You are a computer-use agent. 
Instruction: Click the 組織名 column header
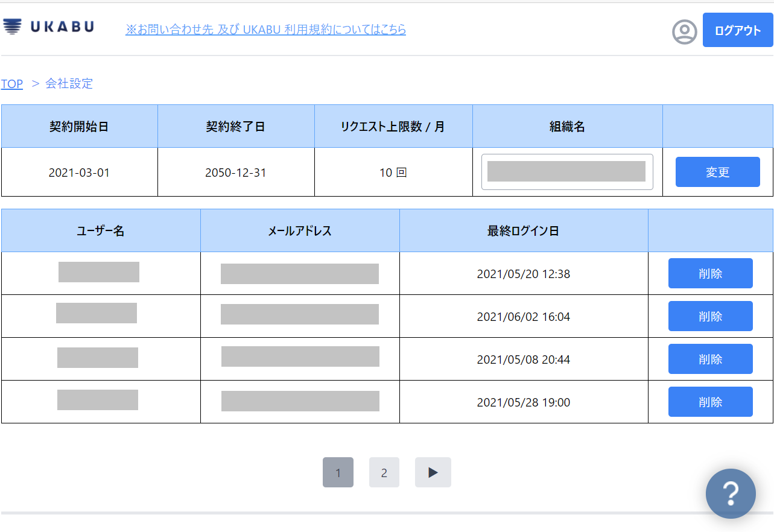pos(568,127)
